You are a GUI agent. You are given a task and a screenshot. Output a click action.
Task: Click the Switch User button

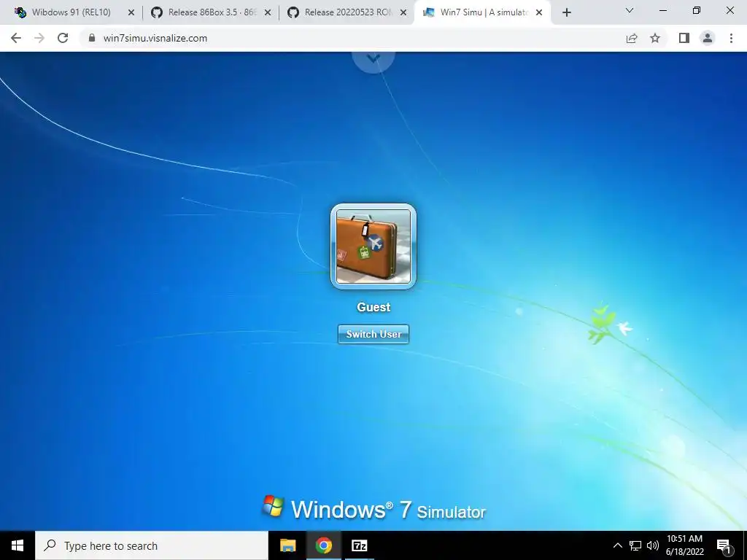tap(373, 334)
